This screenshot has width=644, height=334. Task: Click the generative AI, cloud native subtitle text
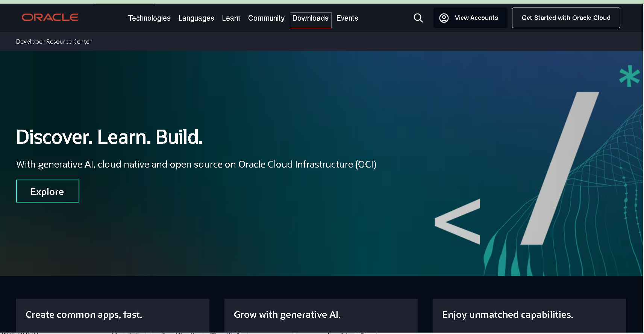point(196,165)
